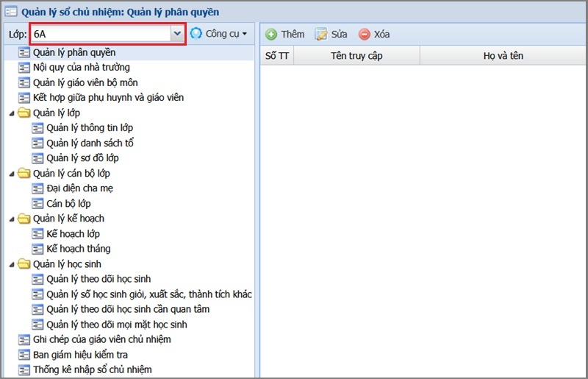Open Nội quy của nhà trường
This screenshot has height=379, width=588.
click(82, 68)
